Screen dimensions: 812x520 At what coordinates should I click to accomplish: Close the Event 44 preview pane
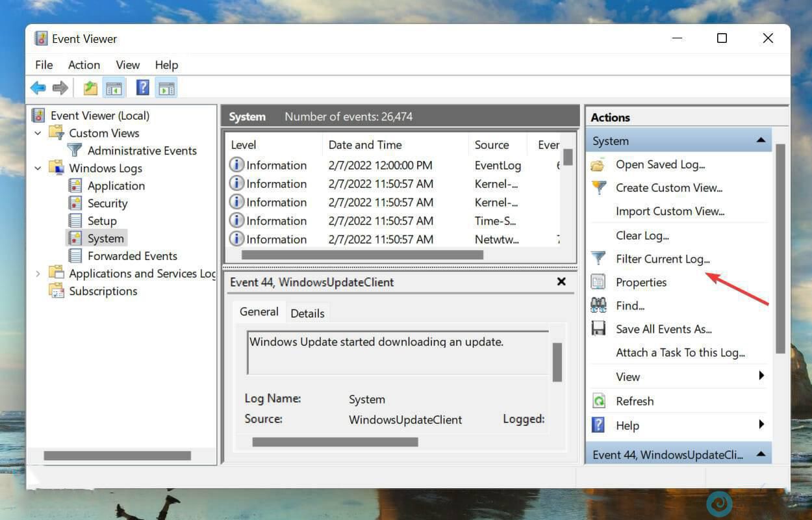pos(561,281)
